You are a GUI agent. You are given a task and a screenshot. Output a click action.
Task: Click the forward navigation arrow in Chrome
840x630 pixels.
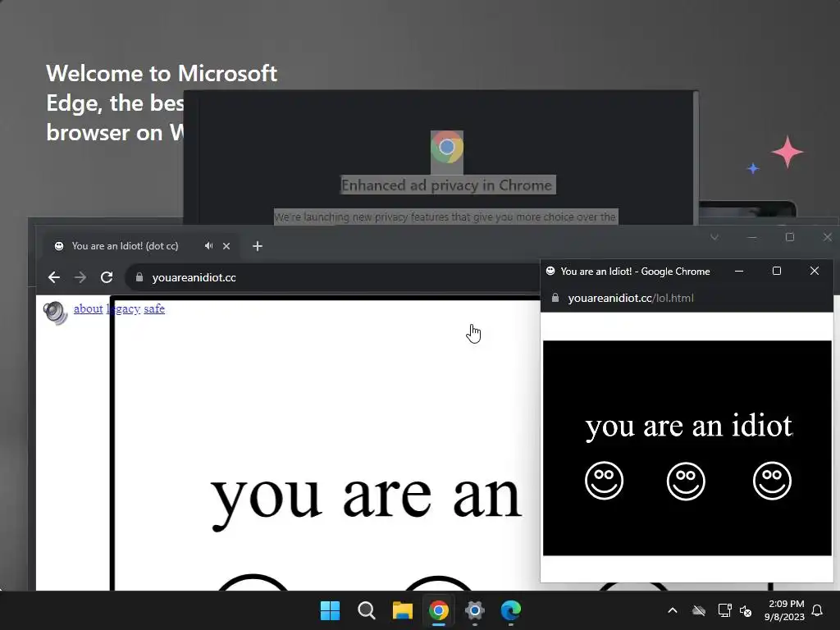pos(80,277)
